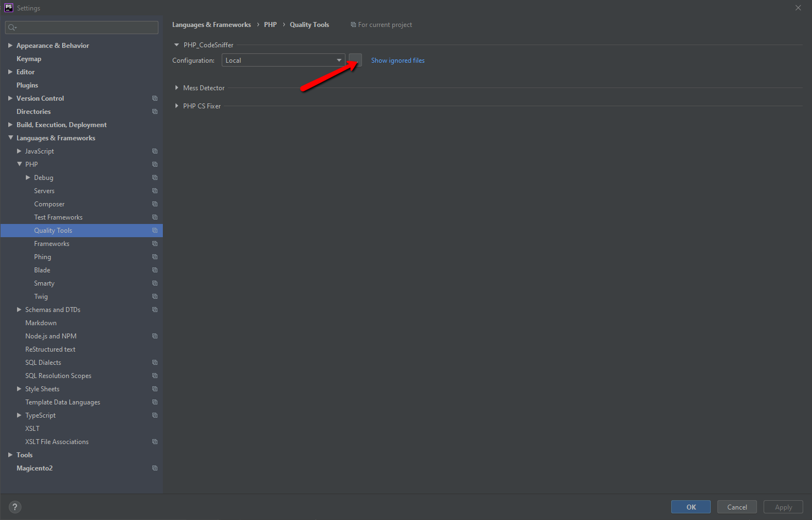This screenshot has height=520, width=812.
Task: Click the settings search field
Action: click(81, 28)
